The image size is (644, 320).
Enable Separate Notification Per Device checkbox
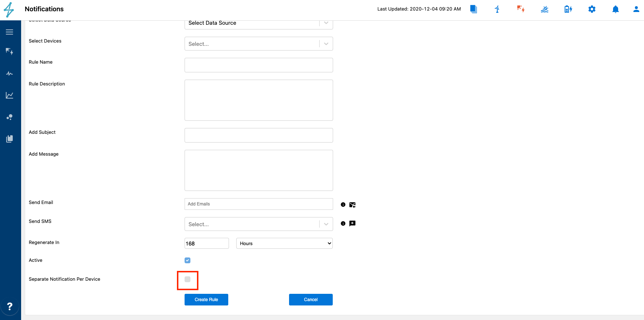click(187, 279)
